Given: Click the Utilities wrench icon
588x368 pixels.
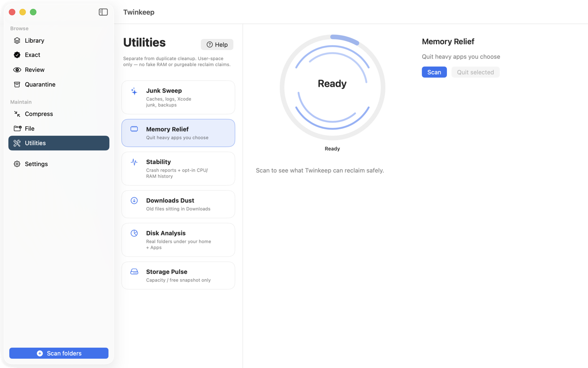Looking at the screenshot, I should coord(17,143).
